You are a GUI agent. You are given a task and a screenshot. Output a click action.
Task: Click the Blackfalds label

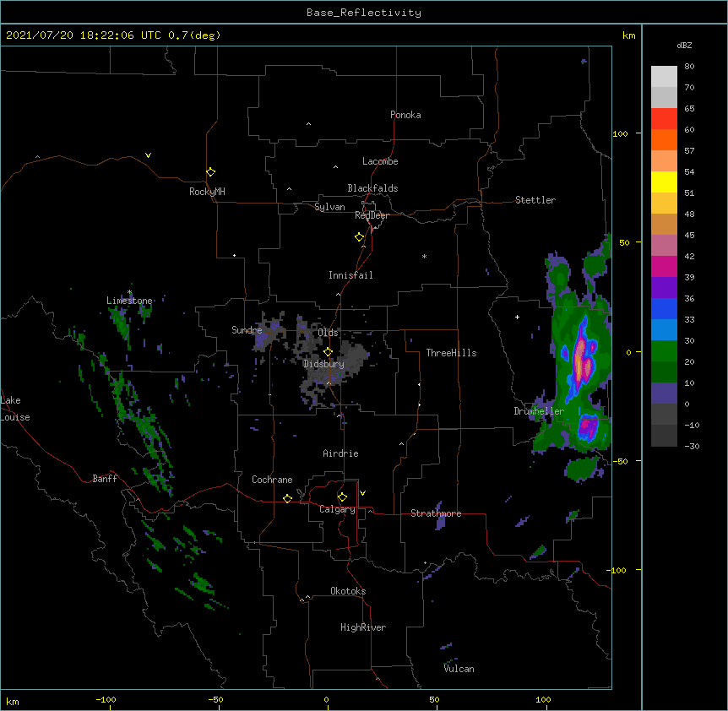click(372, 188)
